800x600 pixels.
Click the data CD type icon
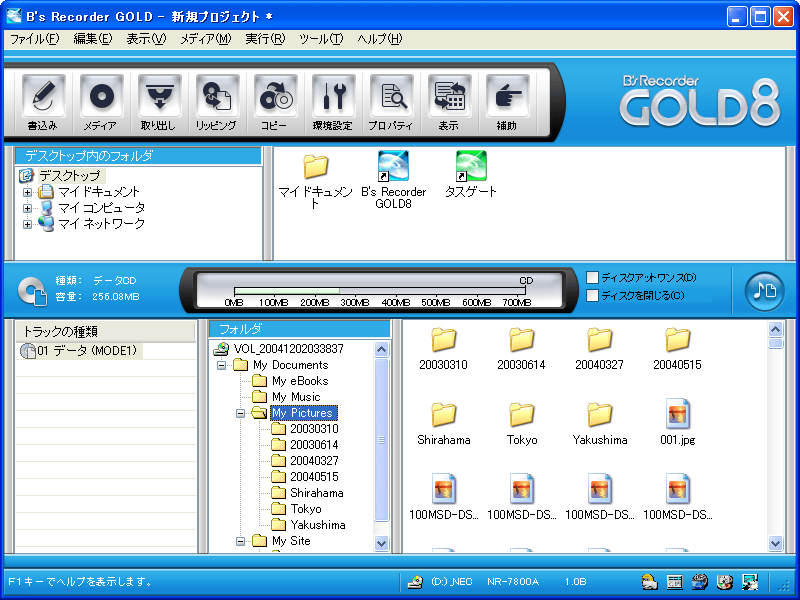coord(32,291)
